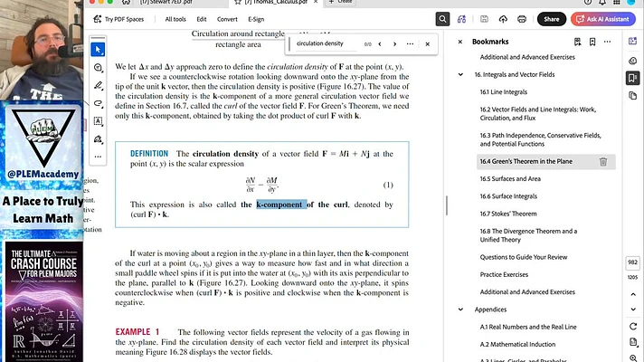Collapse the Appendices bookmark group
The height and width of the screenshot is (362, 644).
(460, 310)
